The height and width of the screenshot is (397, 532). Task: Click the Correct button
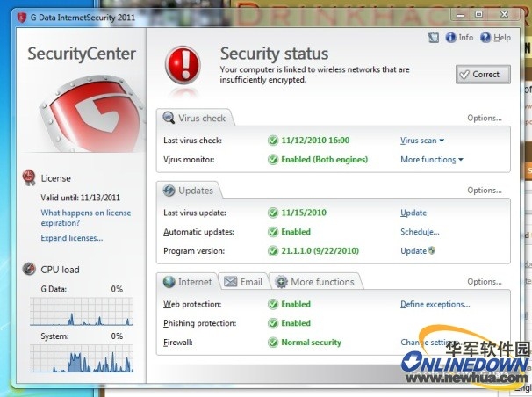tap(483, 75)
